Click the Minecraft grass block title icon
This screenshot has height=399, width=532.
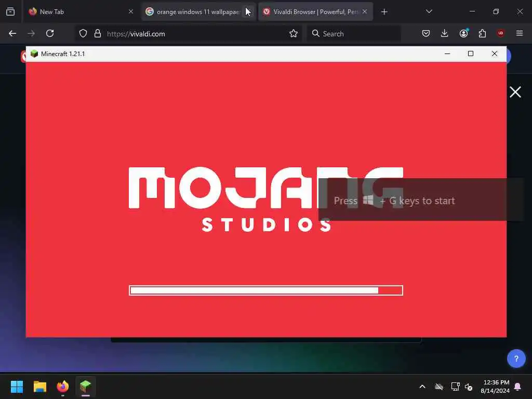[34, 54]
